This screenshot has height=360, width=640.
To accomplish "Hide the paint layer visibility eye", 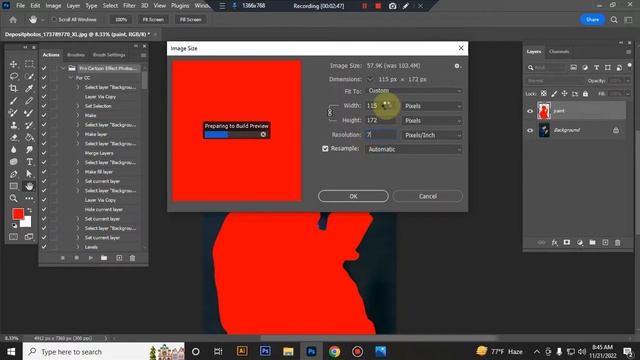I will pos(530,111).
